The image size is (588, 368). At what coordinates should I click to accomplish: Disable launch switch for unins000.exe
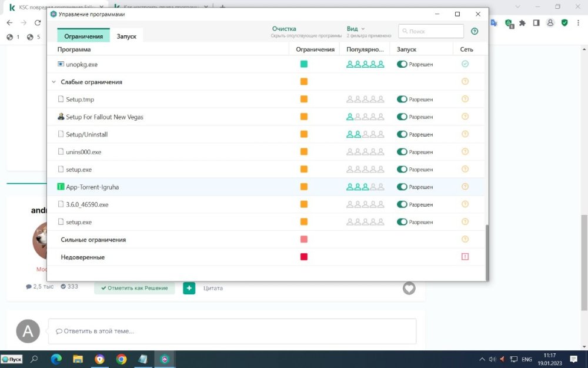pyautogui.click(x=402, y=152)
